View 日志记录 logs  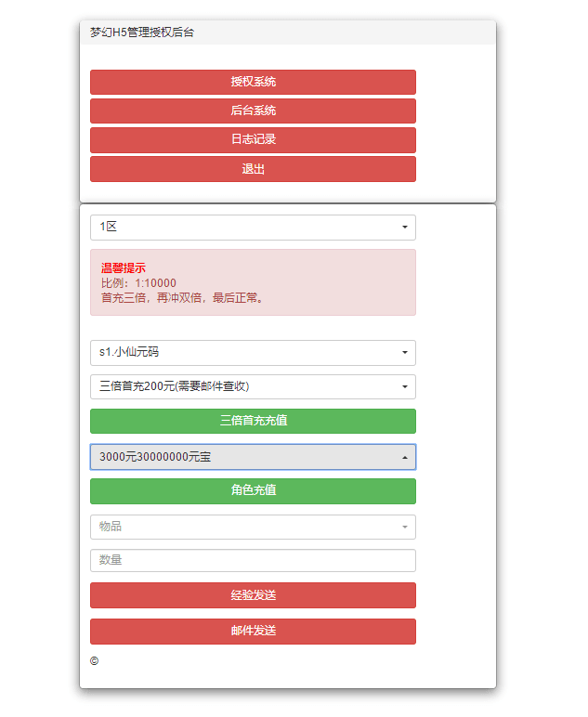pyautogui.click(x=253, y=140)
